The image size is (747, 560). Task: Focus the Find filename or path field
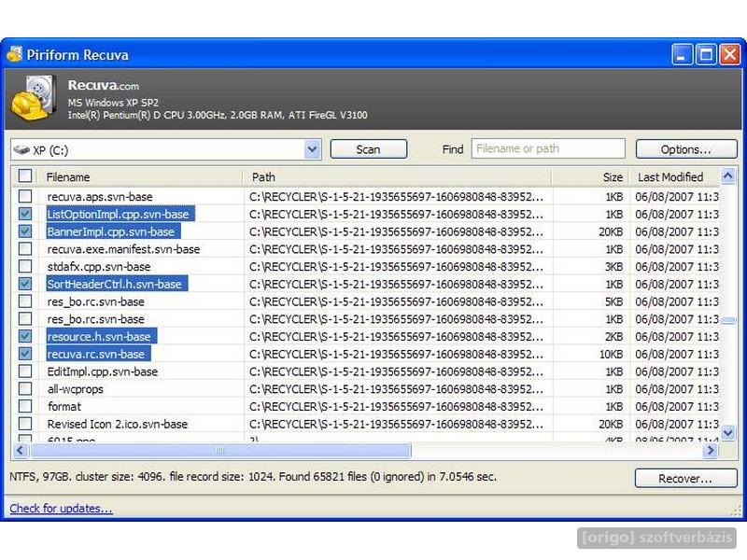pos(548,148)
